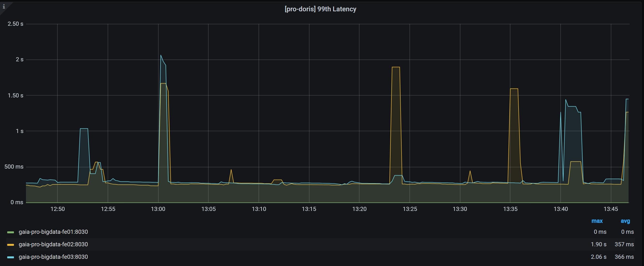
Task: Toggle visibility of gaia-pro-bigdata-fe01:8030 series
Action: point(53,232)
